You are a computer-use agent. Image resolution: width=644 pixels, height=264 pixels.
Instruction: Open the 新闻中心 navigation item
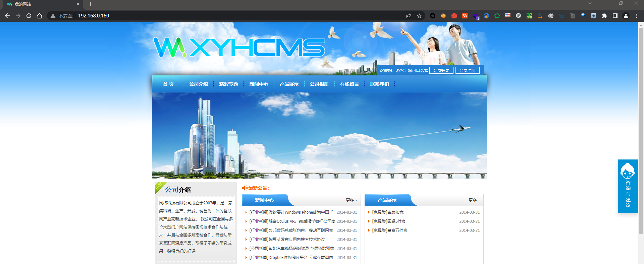(259, 84)
